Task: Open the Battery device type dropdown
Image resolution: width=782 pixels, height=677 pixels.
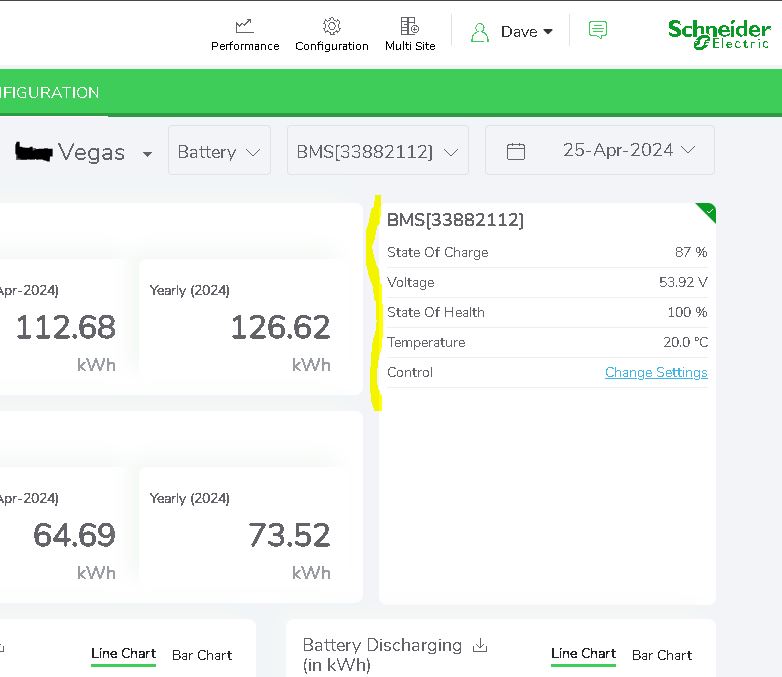Action: [x=219, y=150]
